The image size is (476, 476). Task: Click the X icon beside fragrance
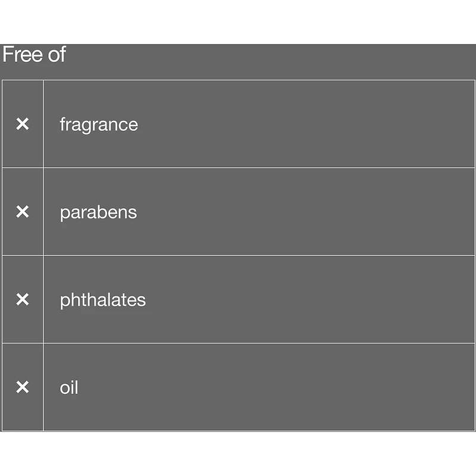tap(22, 124)
